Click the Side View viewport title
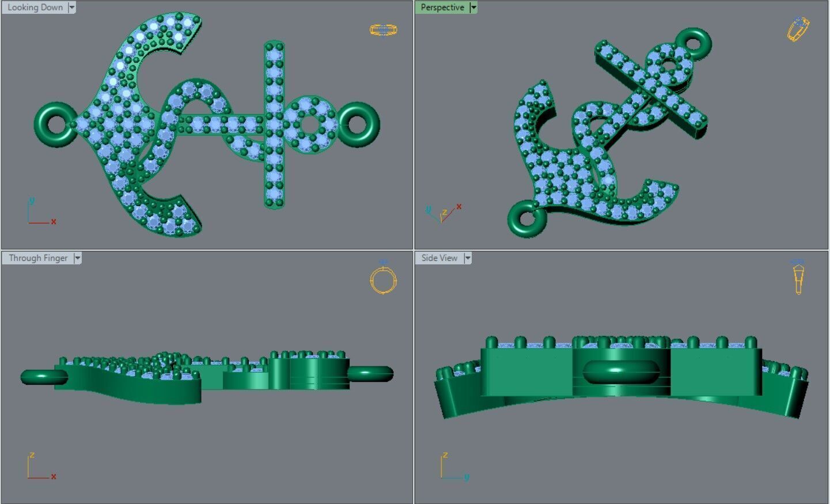The height and width of the screenshot is (504, 830). (439, 258)
